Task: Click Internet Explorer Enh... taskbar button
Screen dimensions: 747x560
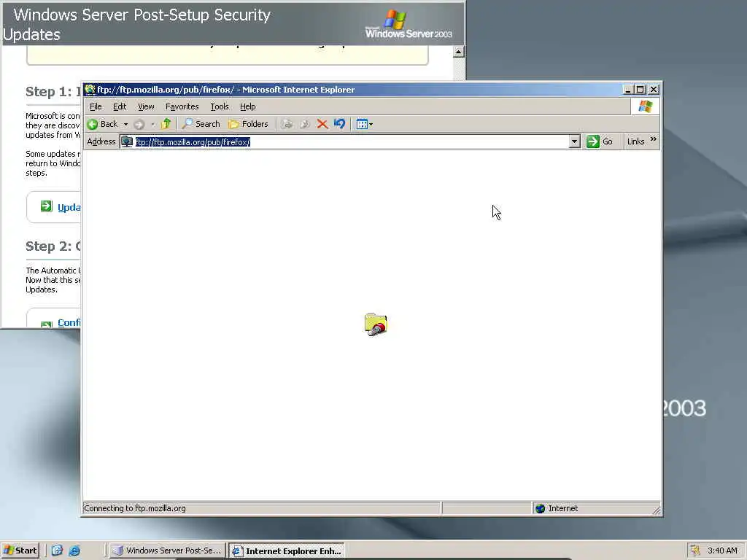Action: (x=287, y=551)
